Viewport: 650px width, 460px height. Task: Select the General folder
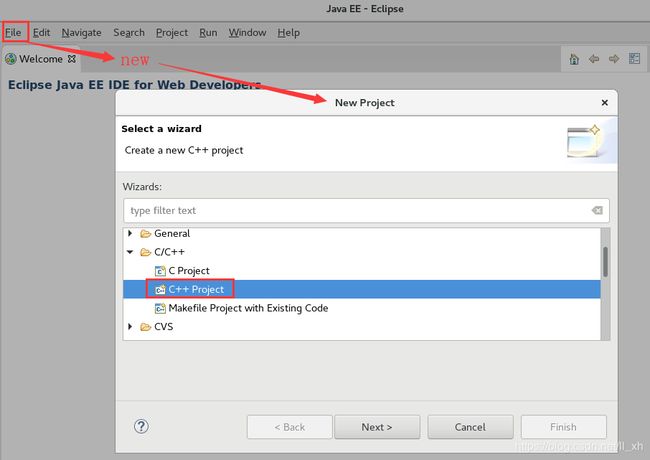pyautogui.click(x=172, y=233)
